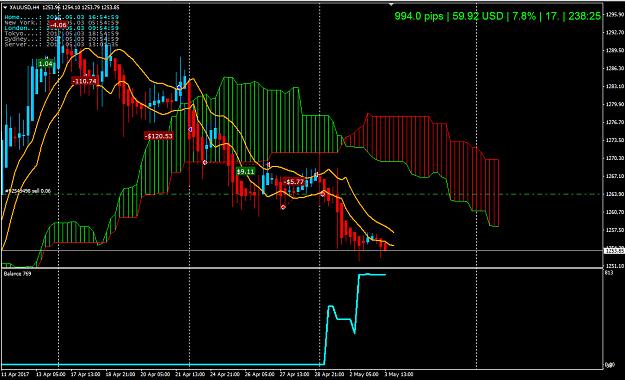Click the 28 Apr 21:00 time axis label
The height and width of the screenshot is (380, 625).
coord(329,374)
